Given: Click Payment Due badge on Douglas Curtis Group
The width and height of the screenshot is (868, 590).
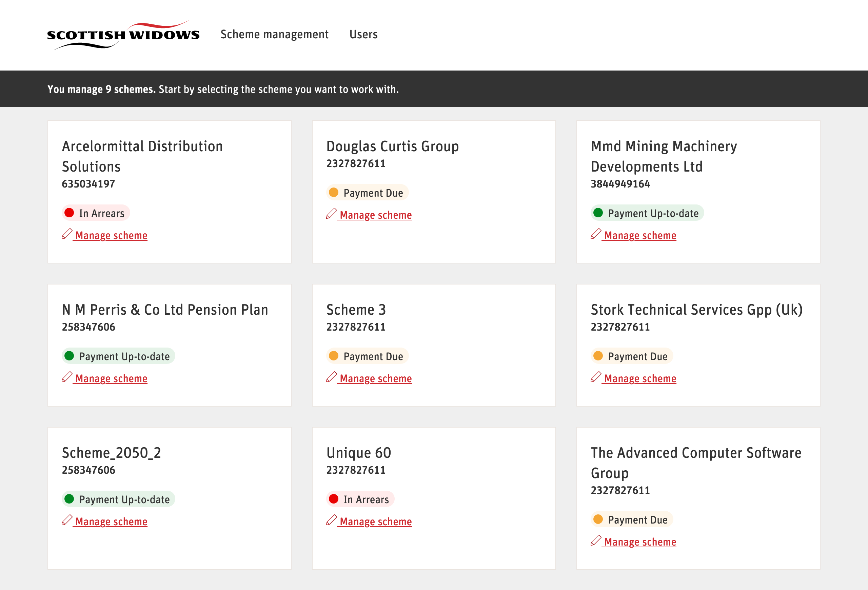Looking at the screenshot, I should [368, 192].
